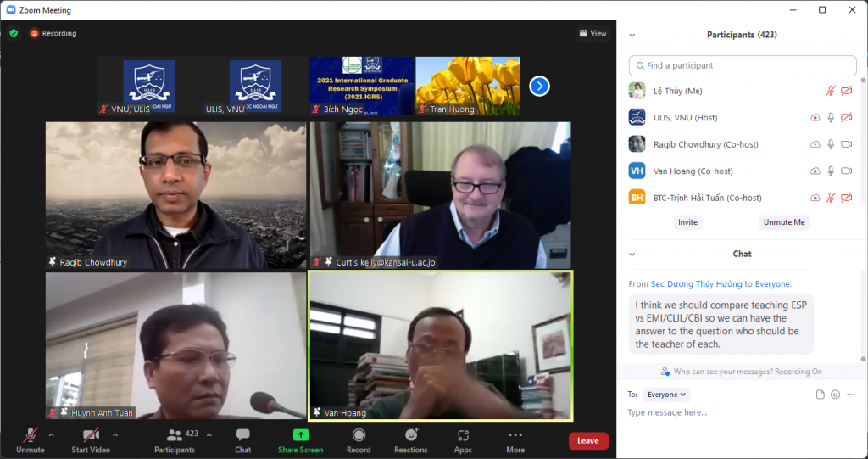This screenshot has width=868, height=459.
Task: Click the More options ellipsis icon
Action: [515, 435]
